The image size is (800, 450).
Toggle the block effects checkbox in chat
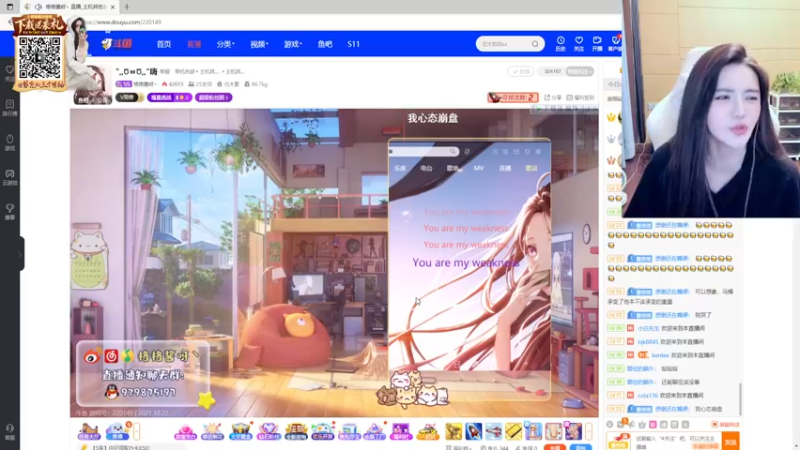tap(715, 424)
